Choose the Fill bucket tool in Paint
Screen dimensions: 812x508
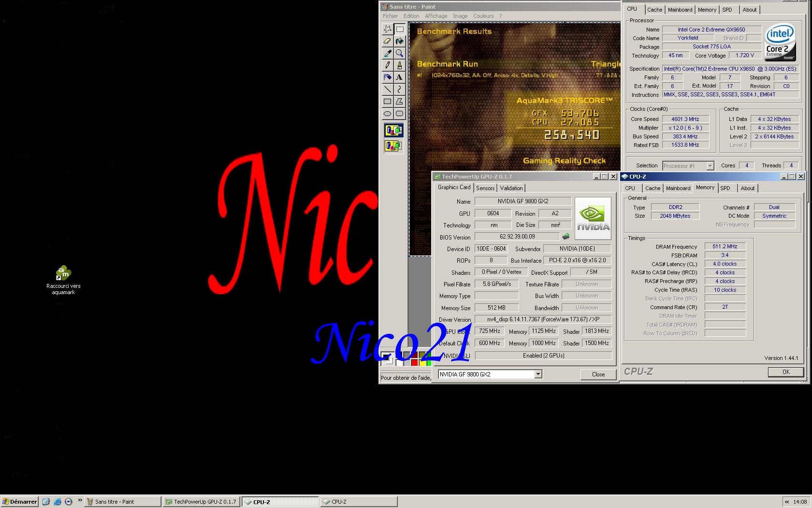pos(400,41)
